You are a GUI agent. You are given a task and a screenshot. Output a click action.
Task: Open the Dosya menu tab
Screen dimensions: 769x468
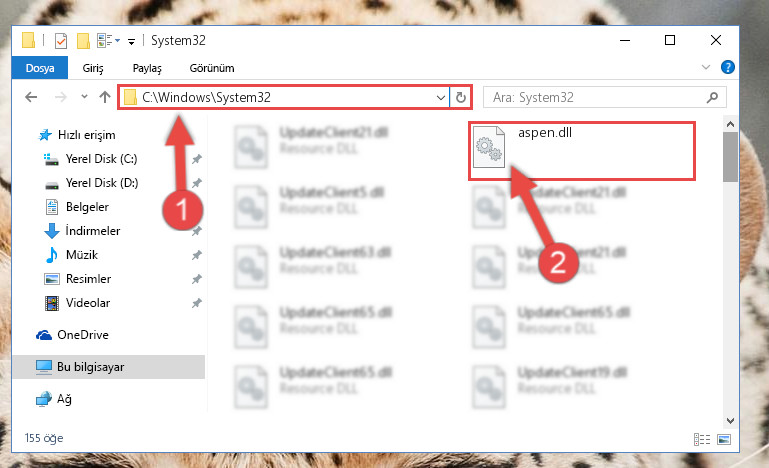[x=40, y=68]
